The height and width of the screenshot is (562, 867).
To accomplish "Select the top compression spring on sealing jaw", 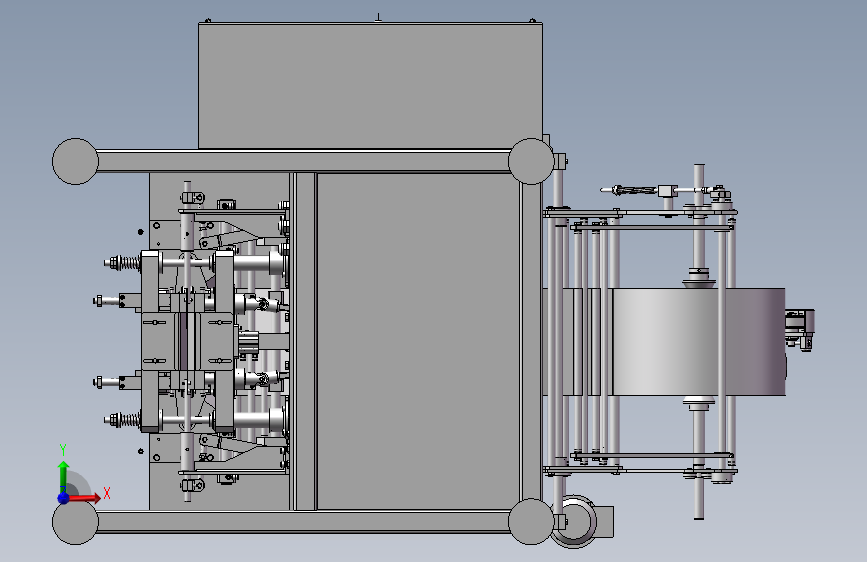I will click(129, 263).
